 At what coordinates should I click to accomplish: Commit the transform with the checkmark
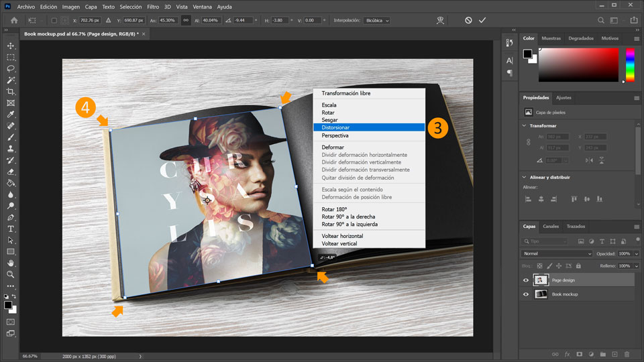pos(482,20)
